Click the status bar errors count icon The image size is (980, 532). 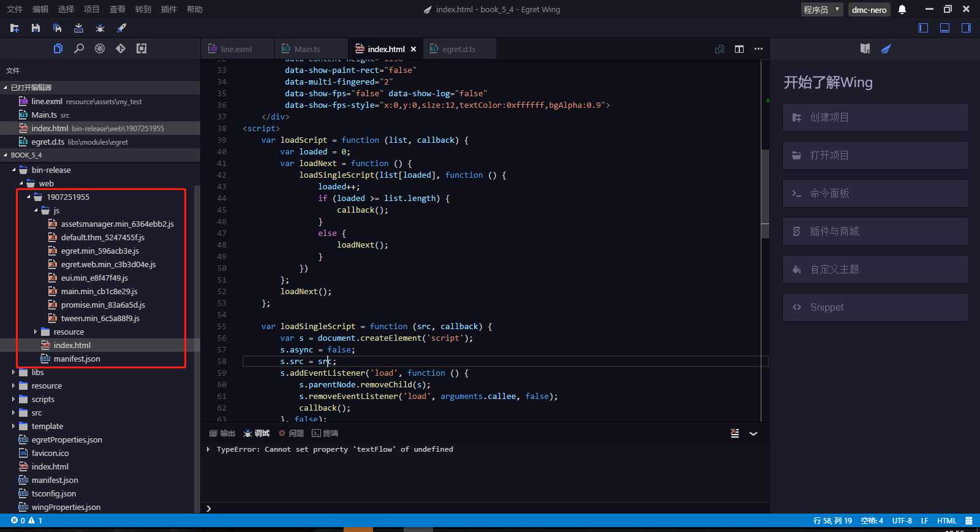[18, 520]
